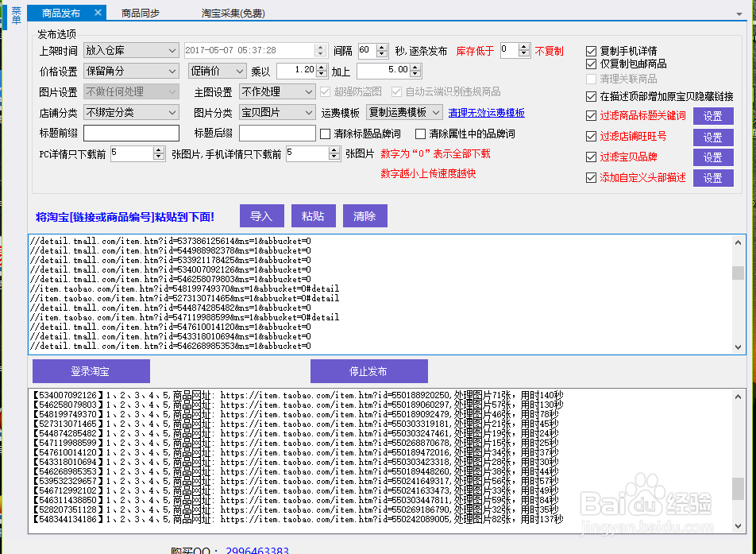Click the 导入 button
The height and width of the screenshot is (554, 756).
262,215
